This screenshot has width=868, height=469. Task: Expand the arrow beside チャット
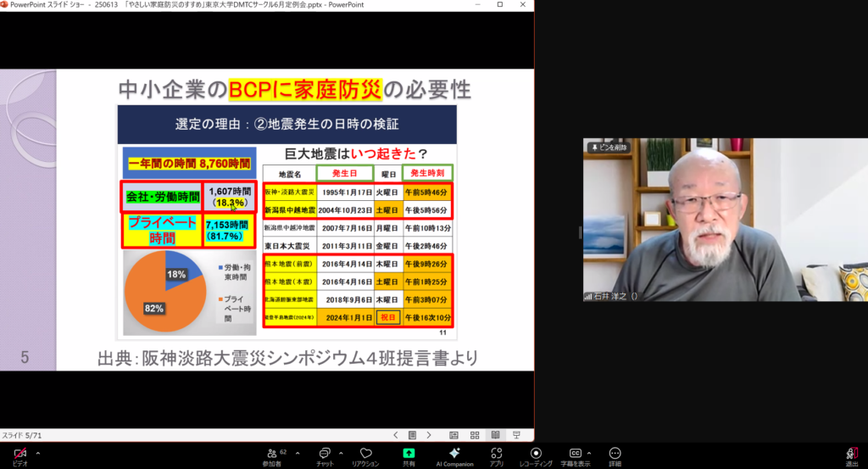(x=341, y=453)
